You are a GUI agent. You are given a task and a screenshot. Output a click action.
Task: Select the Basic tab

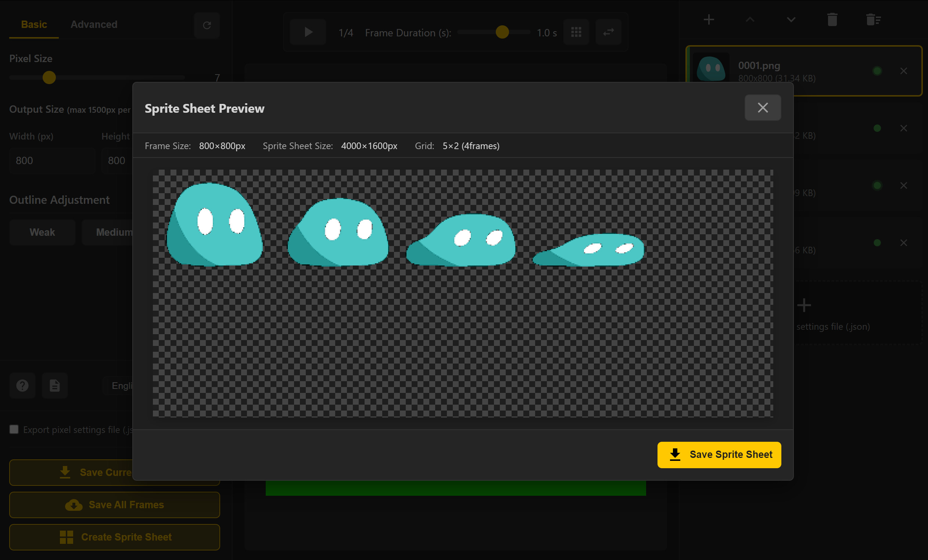pos(34,24)
